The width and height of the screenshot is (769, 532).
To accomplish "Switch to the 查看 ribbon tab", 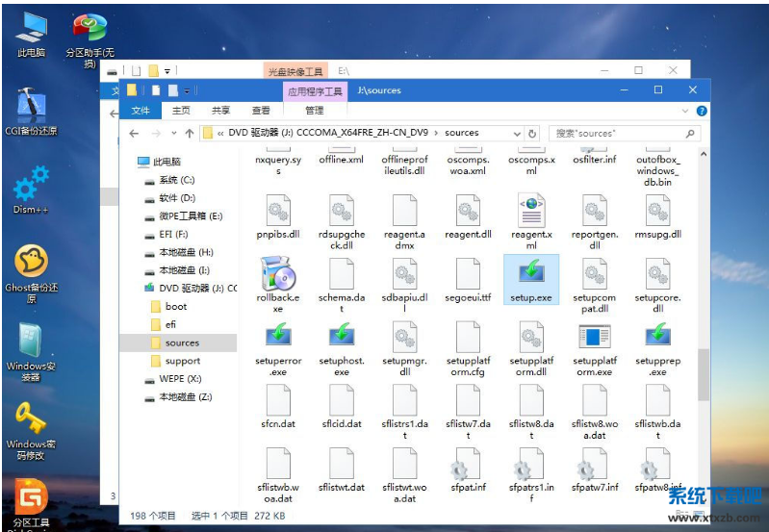I will (261, 111).
